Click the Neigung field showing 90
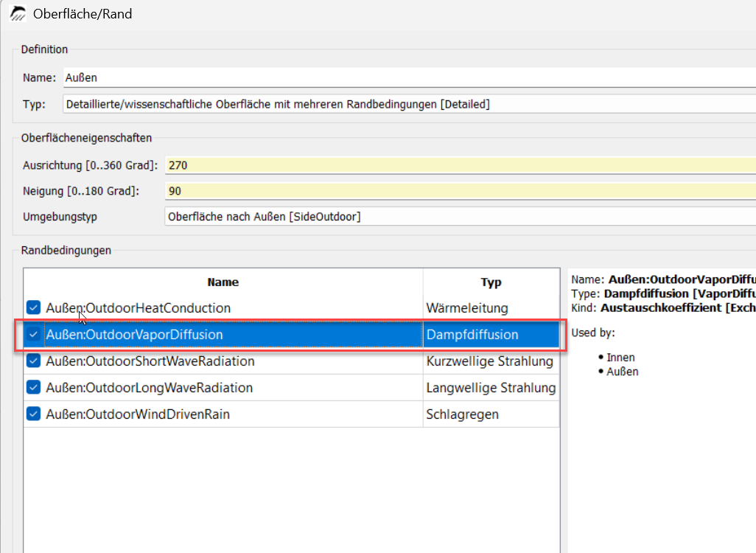The image size is (756, 553). pos(461,191)
